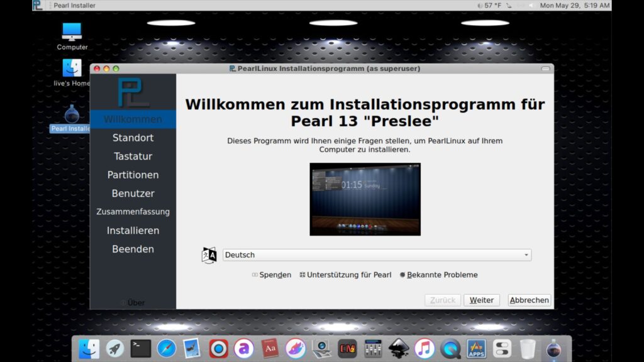644x362 pixels.
Task: Open the Computer desktop icon
Action: tap(72, 36)
